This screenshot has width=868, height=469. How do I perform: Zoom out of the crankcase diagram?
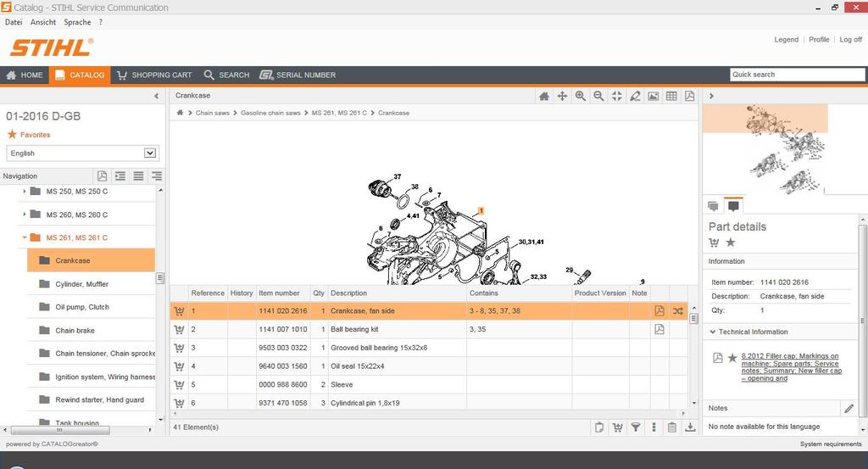click(598, 97)
